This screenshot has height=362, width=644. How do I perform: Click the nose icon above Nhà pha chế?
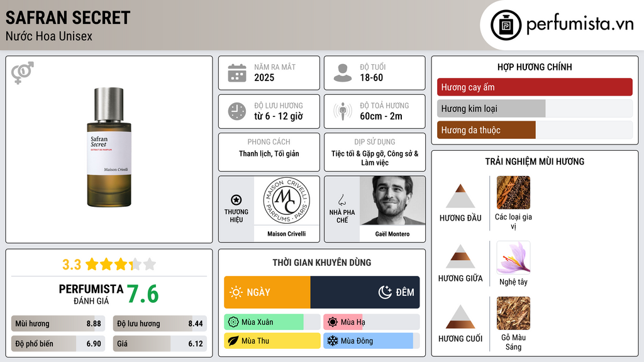pyautogui.click(x=341, y=200)
